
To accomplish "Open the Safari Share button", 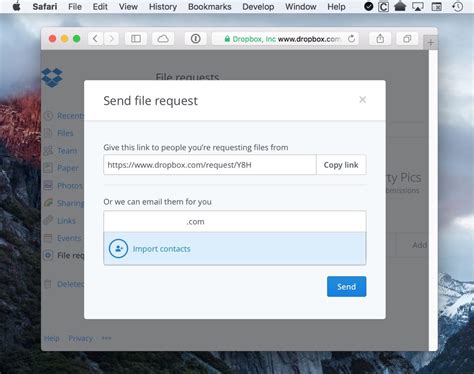I will tap(380, 39).
